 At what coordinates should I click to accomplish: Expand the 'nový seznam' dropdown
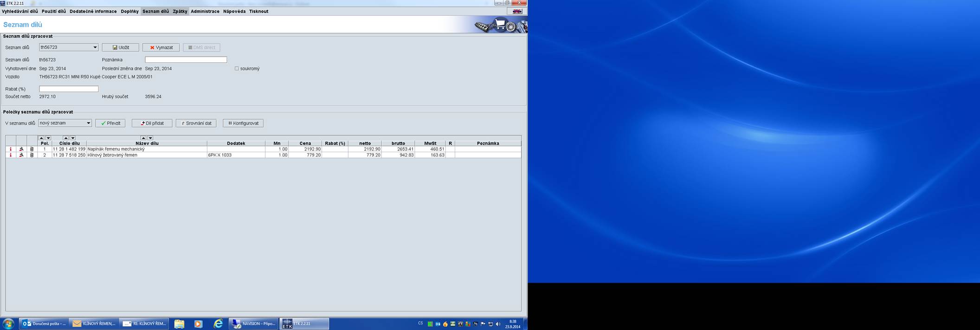point(88,123)
